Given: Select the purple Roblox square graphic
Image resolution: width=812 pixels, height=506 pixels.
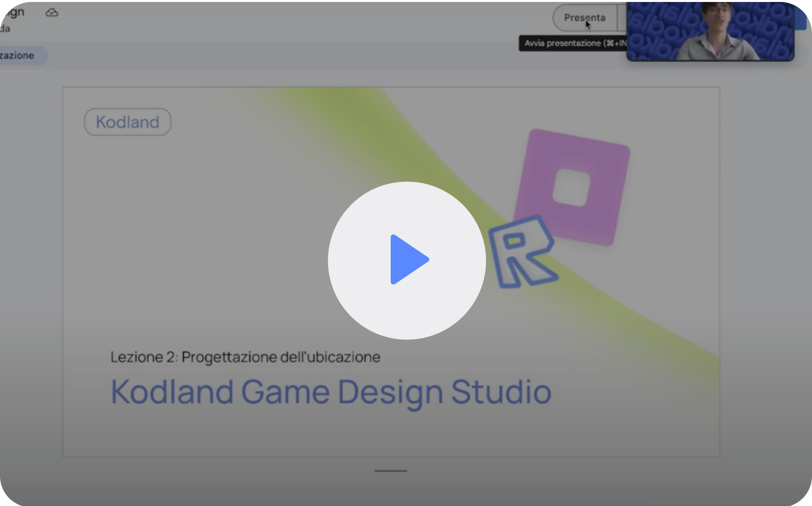Looking at the screenshot, I should click(572, 187).
